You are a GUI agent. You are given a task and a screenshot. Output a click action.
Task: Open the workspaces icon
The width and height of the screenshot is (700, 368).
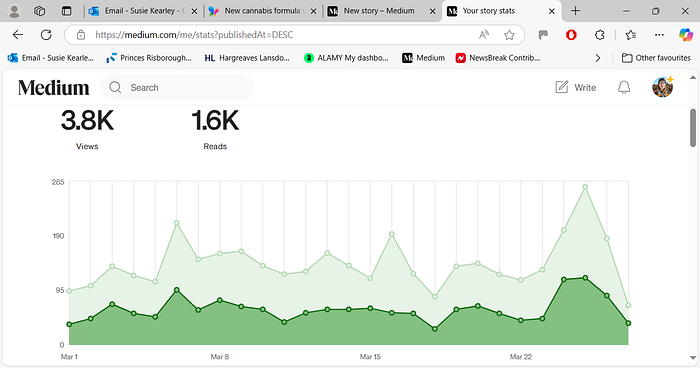coord(40,11)
